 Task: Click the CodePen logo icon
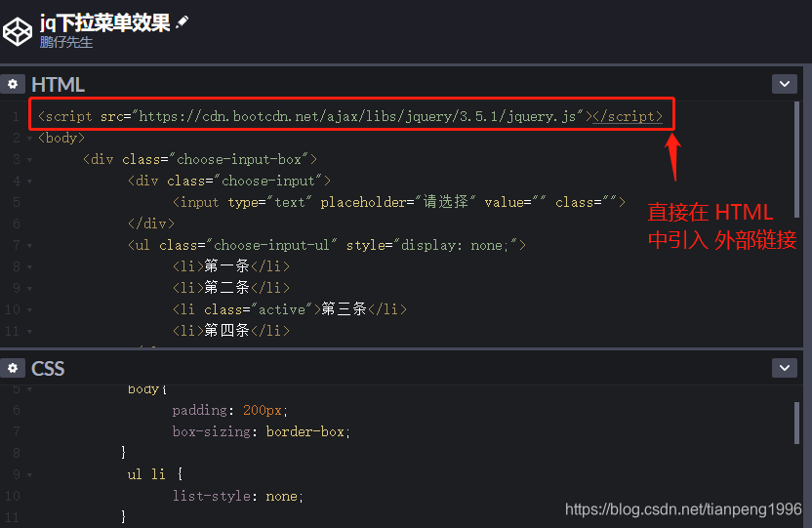[x=18, y=31]
